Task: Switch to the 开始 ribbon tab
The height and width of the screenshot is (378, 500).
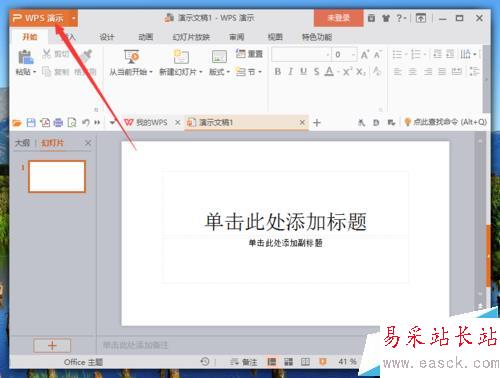Action: [30, 37]
